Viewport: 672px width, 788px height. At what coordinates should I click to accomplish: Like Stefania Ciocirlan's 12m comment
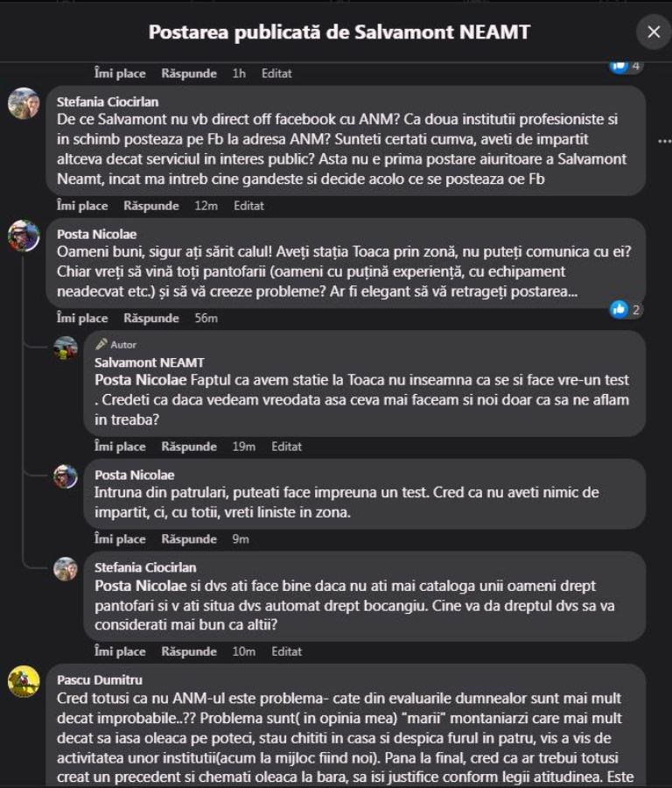tap(82, 206)
